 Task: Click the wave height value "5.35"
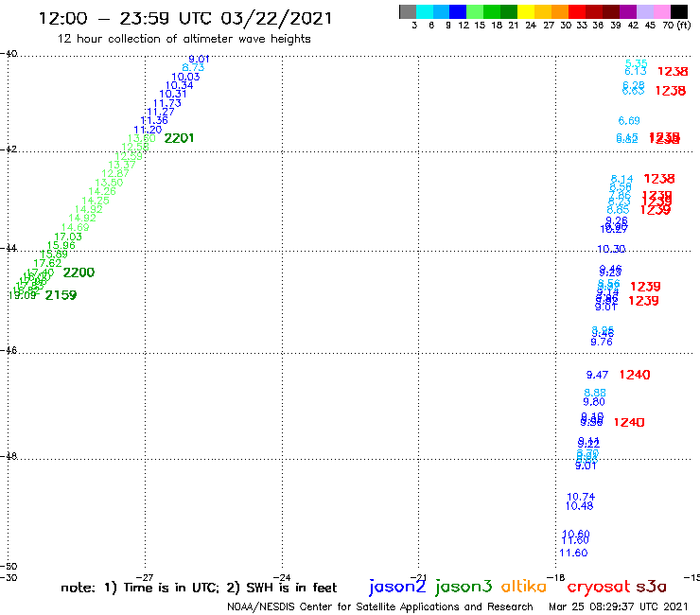tap(637, 63)
